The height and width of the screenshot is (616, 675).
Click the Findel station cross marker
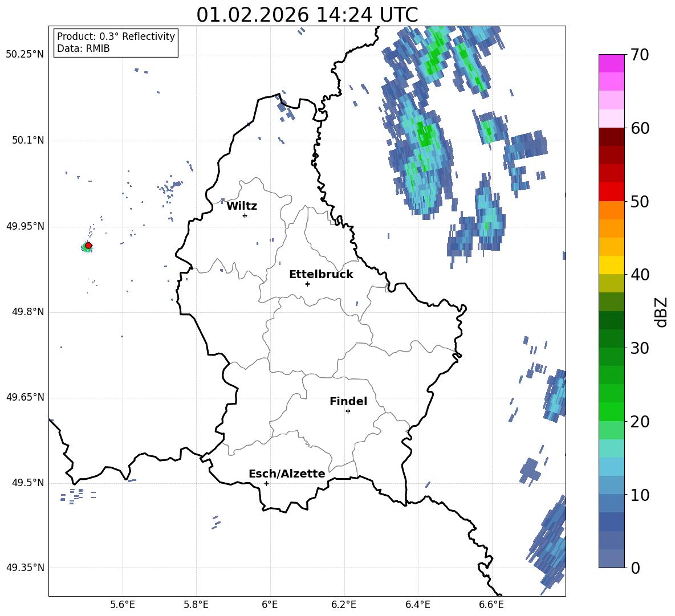click(348, 411)
